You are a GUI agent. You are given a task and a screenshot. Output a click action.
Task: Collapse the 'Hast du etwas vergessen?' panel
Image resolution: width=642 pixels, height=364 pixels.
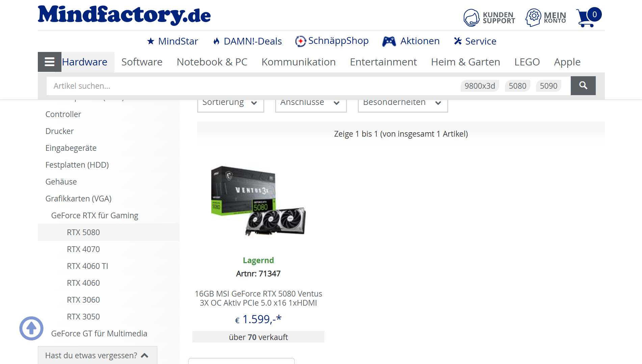(98, 355)
